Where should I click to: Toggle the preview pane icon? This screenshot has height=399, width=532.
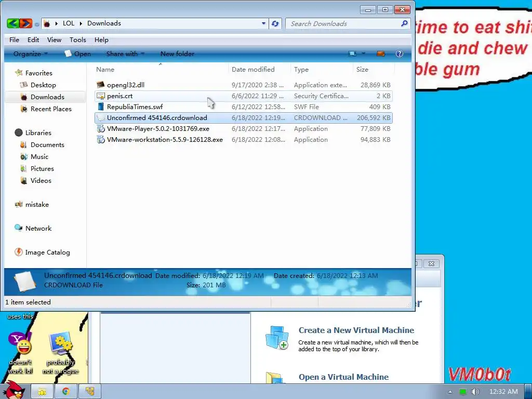[381, 54]
